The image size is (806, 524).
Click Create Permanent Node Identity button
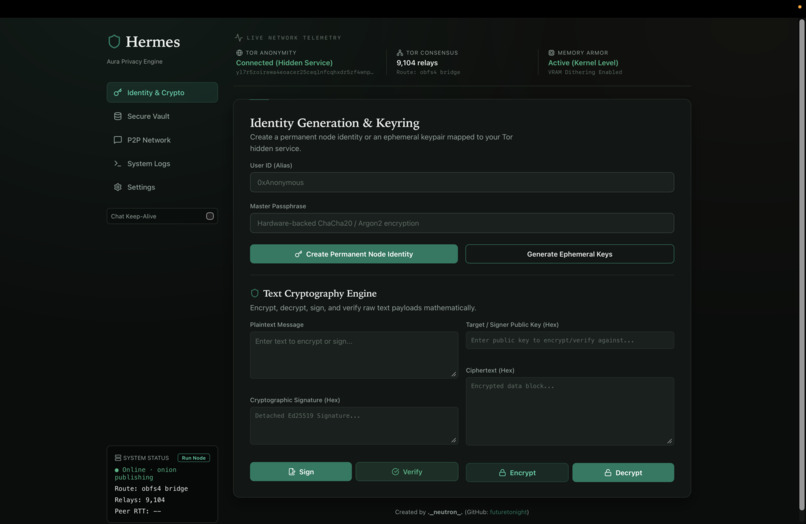[354, 254]
